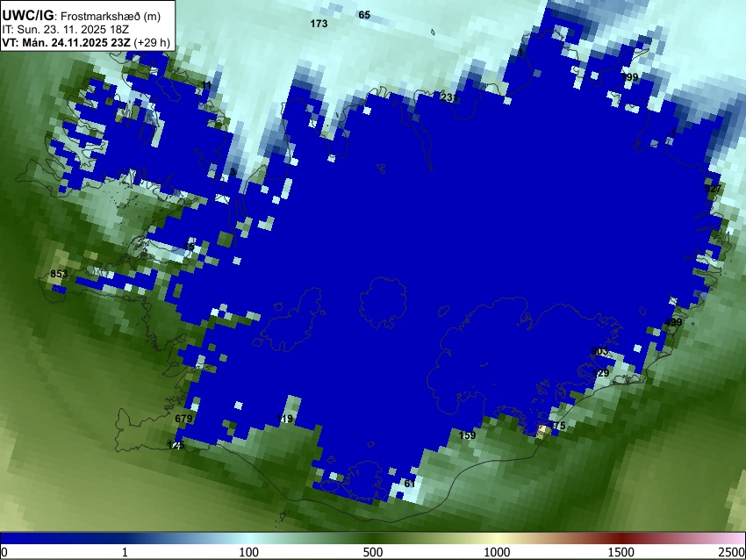Click the map value '199'
The width and height of the screenshot is (746, 560).
(630, 77)
